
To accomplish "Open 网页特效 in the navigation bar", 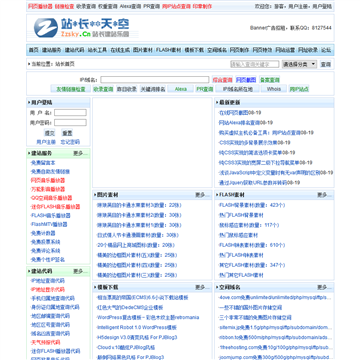I will click(262, 50).
